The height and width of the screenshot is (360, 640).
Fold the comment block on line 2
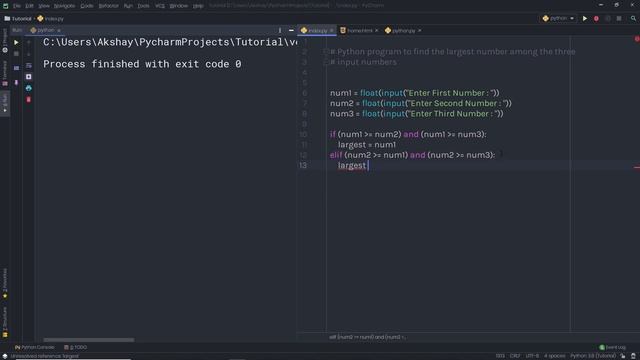326,51
